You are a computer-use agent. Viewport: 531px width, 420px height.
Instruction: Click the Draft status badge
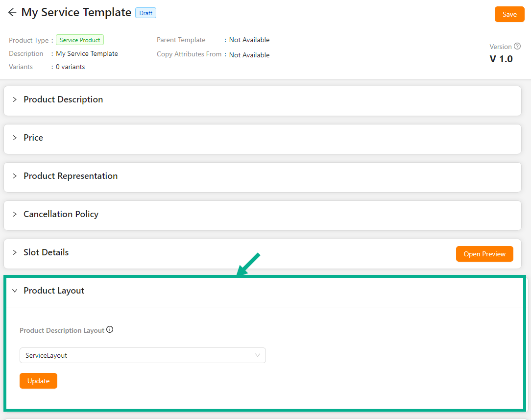point(145,13)
